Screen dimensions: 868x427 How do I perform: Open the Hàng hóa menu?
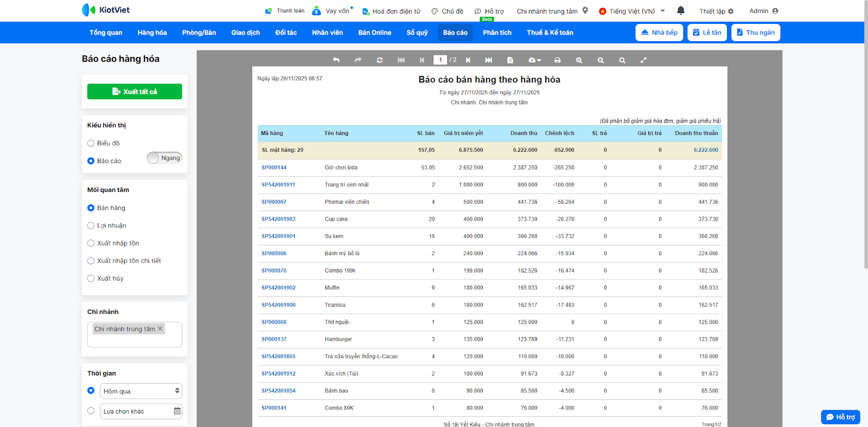[152, 33]
